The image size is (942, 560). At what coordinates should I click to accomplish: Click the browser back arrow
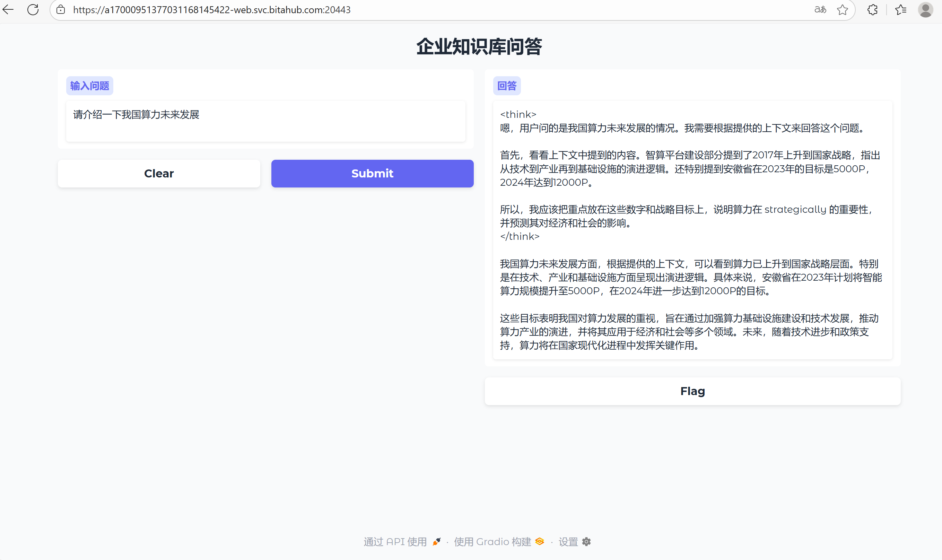tap(8, 9)
